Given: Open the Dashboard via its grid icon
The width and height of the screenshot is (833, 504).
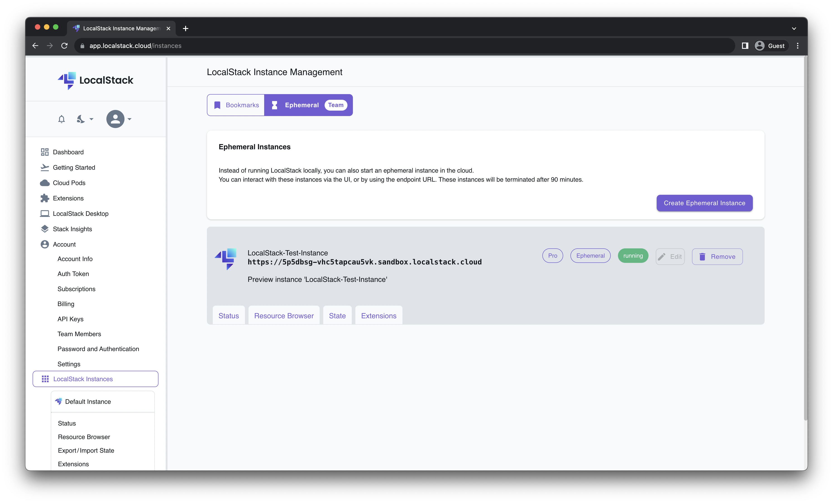Looking at the screenshot, I should [45, 152].
